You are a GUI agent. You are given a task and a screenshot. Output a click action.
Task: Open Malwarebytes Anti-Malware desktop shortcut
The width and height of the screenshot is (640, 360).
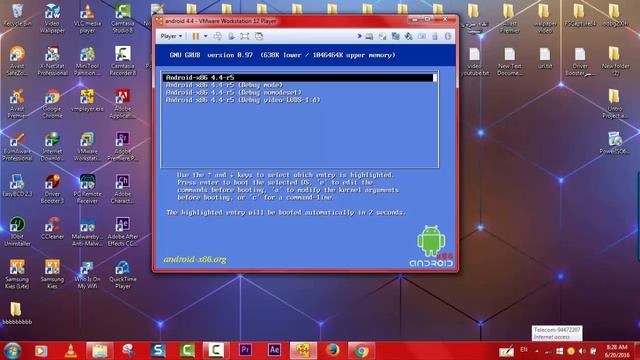click(x=87, y=231)
